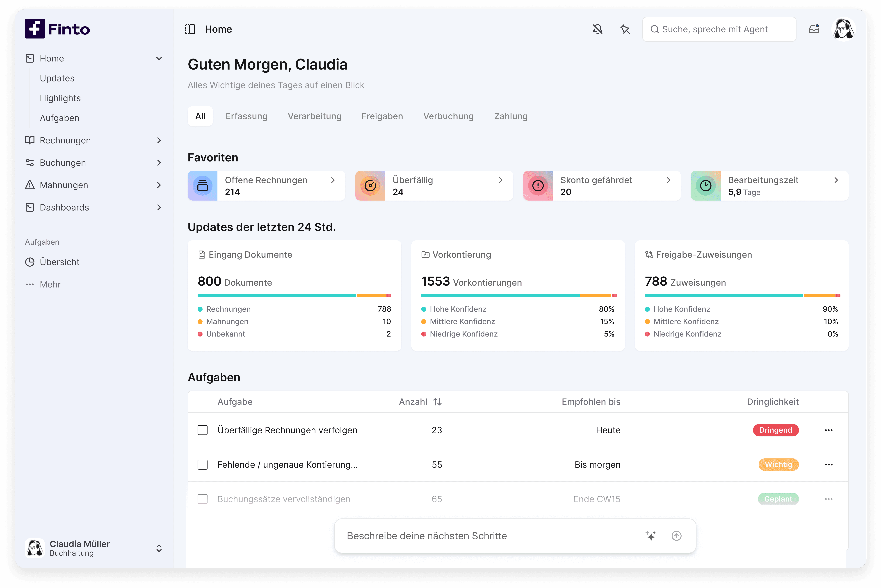Click the Finto logo
Screen dimensions: 881x588
pyautogui.click(x=57, y=29)
